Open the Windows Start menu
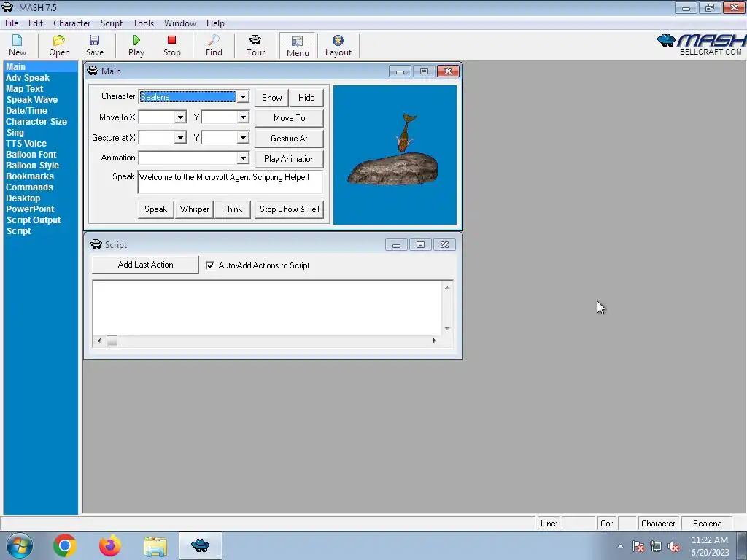Image resolution: width=747 pixels, height=560 pixels. click(20, 545)
